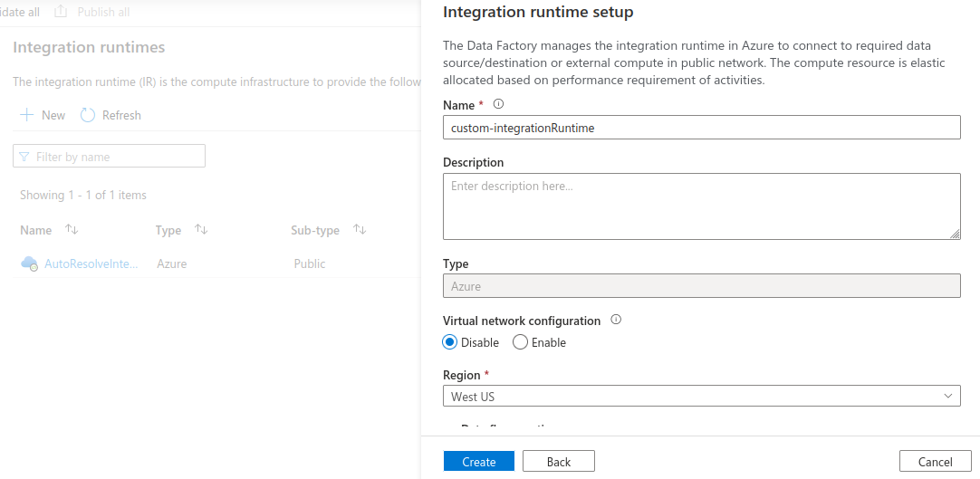Sort by Sub-type column arrows
Screen dimensions: 980x479
tap(360, 229)
